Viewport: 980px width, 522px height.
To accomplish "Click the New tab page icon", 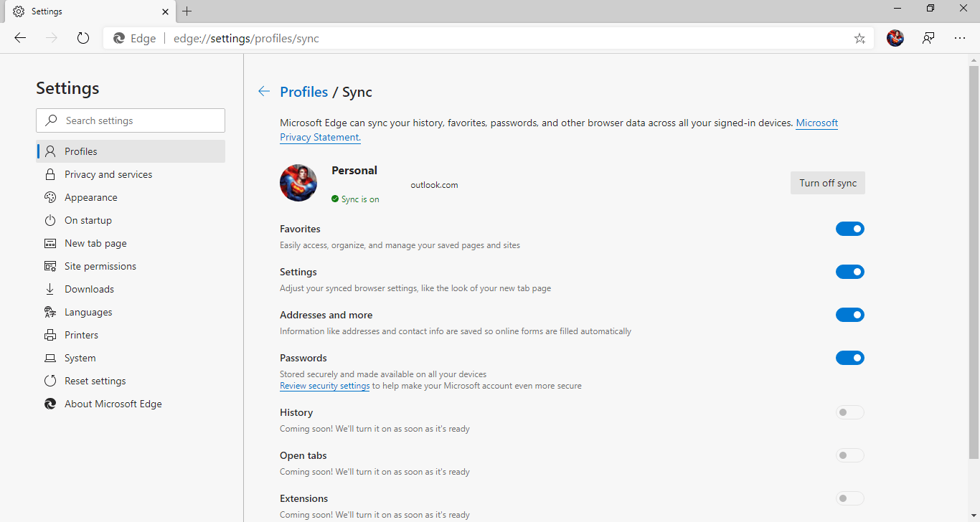I will 50,243.
